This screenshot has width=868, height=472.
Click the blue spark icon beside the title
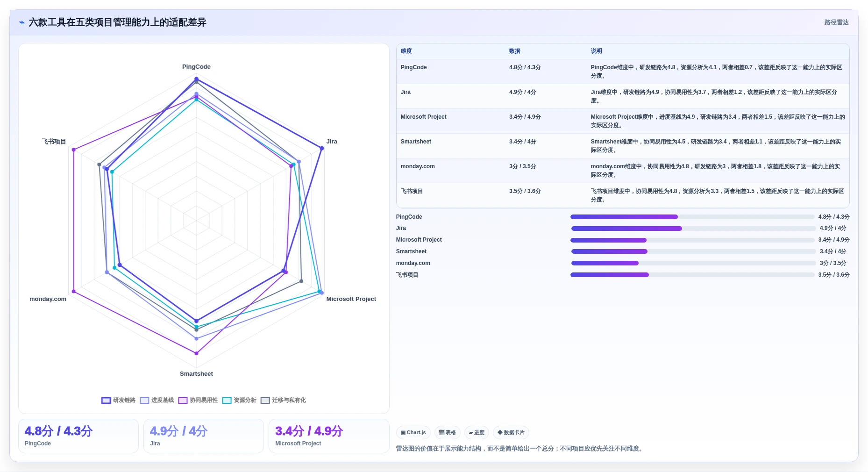coord(21,22)
